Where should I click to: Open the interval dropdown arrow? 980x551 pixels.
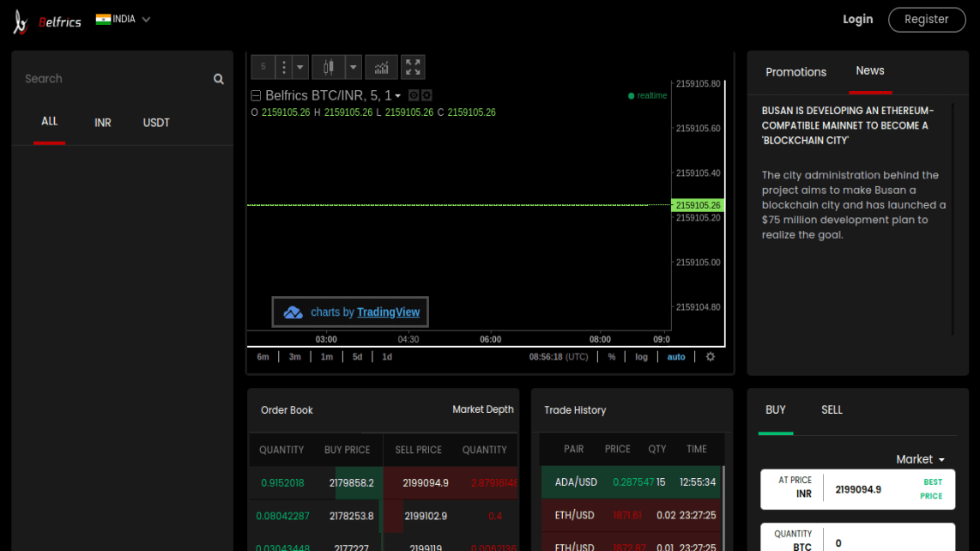tap(300, 67)
